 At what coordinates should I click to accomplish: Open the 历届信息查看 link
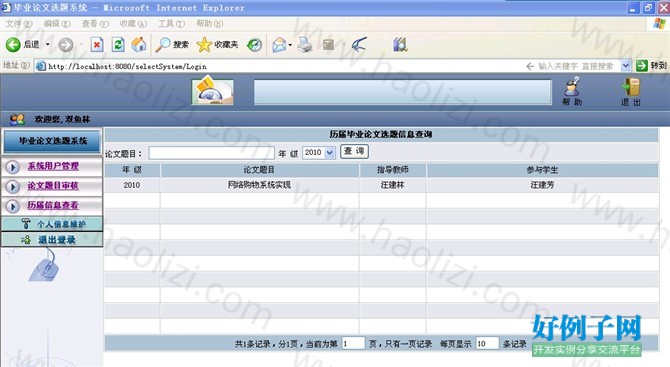tap(53, 205)
